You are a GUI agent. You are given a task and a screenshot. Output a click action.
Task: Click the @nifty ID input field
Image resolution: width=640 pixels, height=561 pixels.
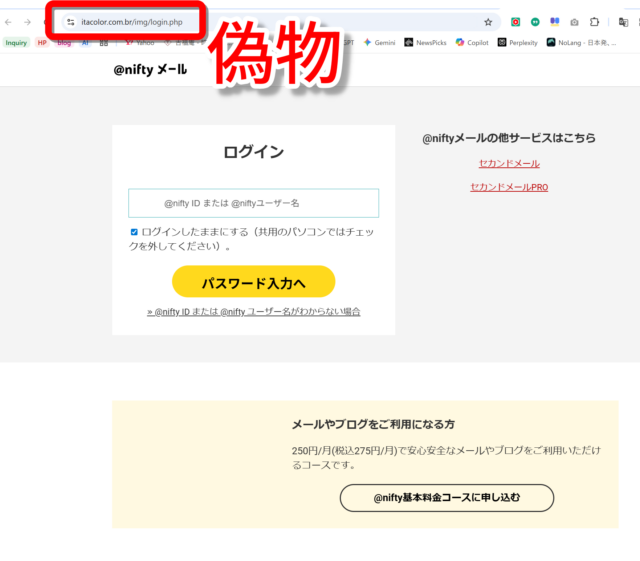[x=253, y=203]
